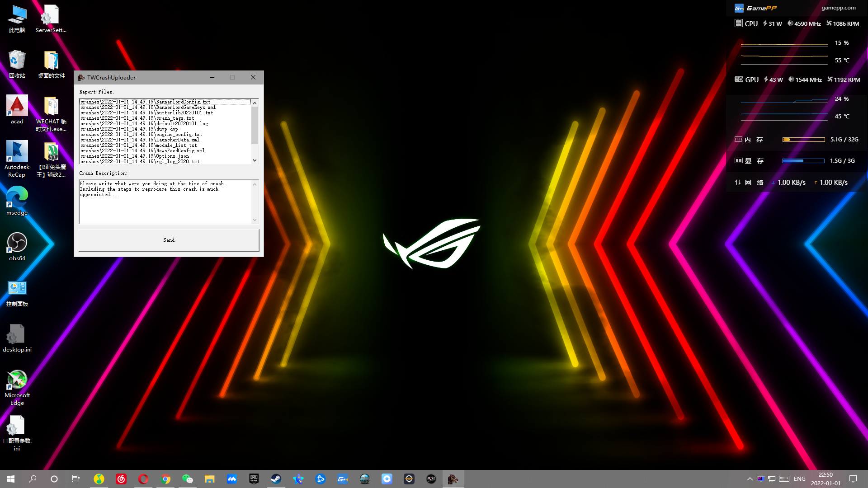Select NewsFeedConfig.xml report file
Screen dimensions: 868x488
coord(165,150)
